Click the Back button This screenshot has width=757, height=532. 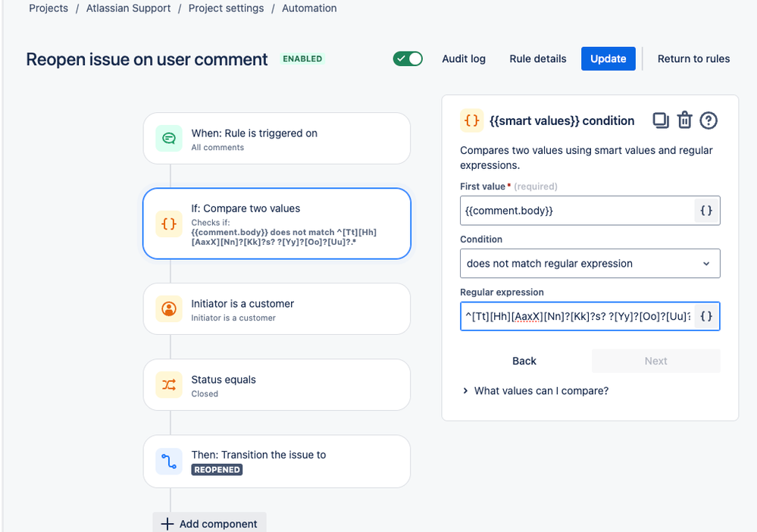click(524, 361)
